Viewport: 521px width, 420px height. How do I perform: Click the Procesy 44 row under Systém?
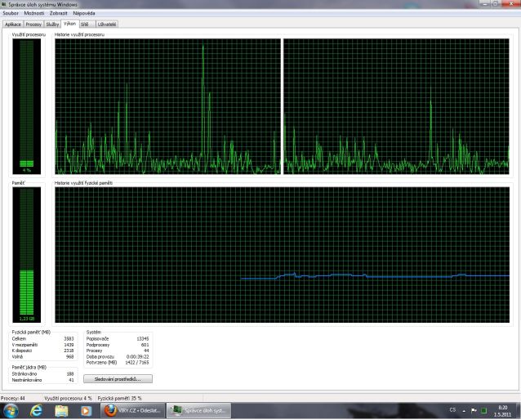click(x=118, y=351)
